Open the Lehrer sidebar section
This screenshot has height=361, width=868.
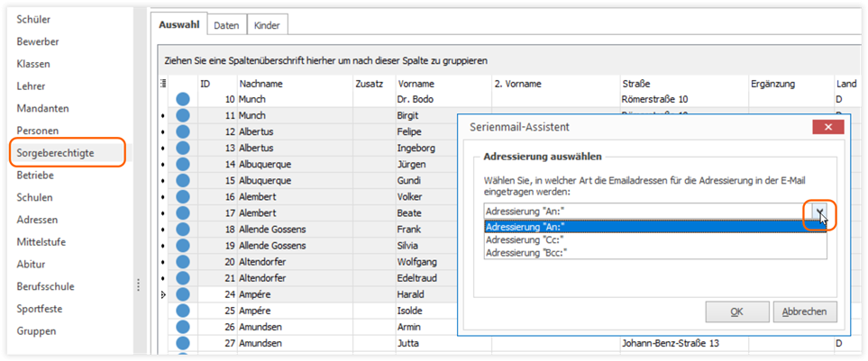[31, 86]
